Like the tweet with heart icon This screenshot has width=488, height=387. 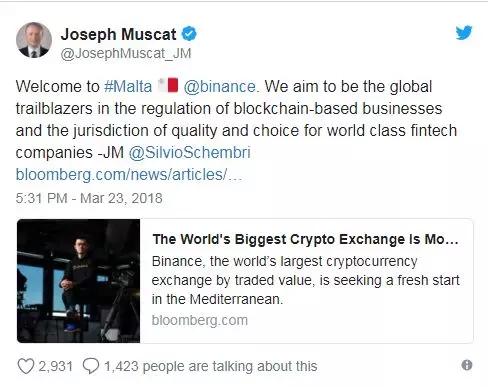click(x=26, y=366)
